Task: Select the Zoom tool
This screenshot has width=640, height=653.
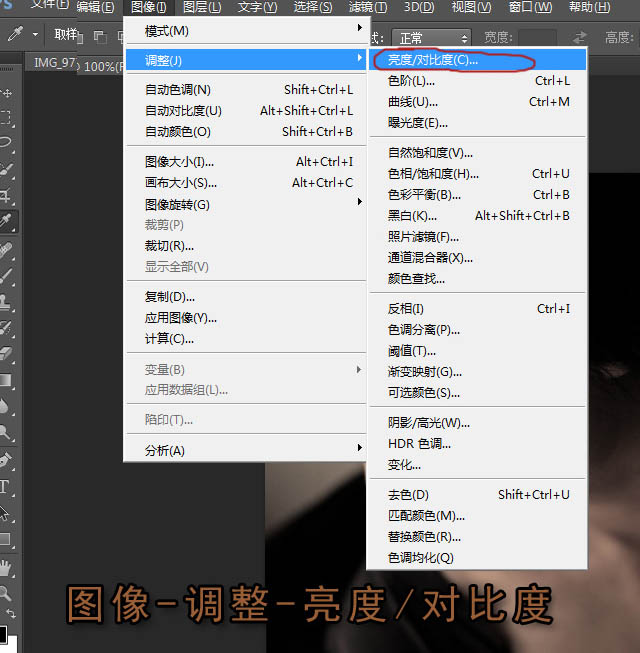Action: (x=6, y=593)
